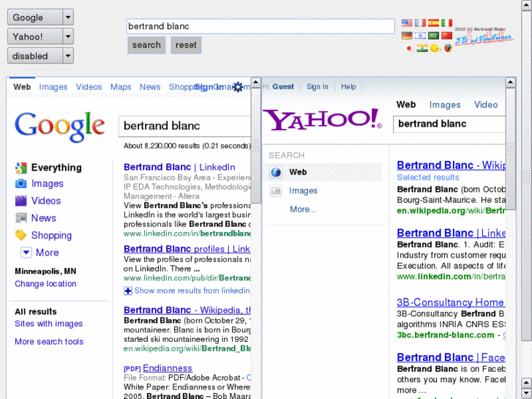Click the Google pane scroll-up arrow
The width and height of the screenshot is (532, 399).
[x=256, y=83]
